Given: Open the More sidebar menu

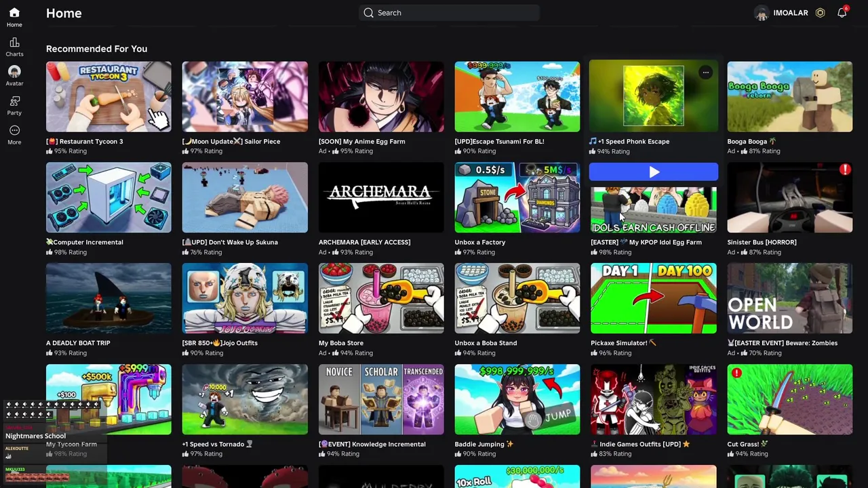Looking at the screenshot, I should point(14,130).
